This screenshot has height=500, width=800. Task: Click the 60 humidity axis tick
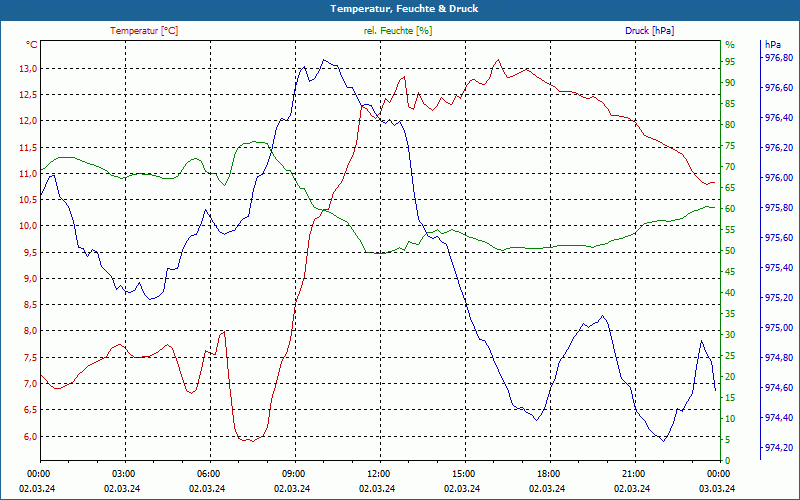(730, 209)
